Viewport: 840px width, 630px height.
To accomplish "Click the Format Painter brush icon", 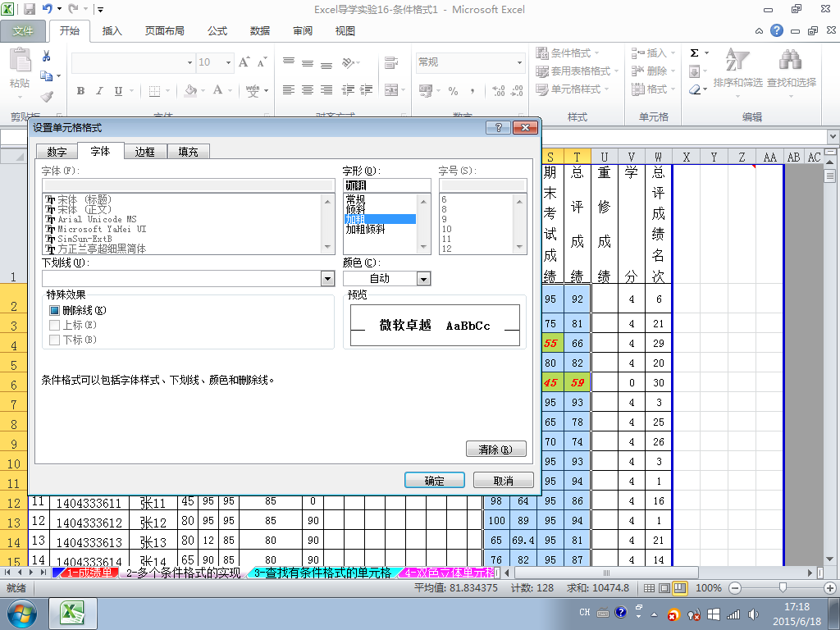I will [47, 97].
